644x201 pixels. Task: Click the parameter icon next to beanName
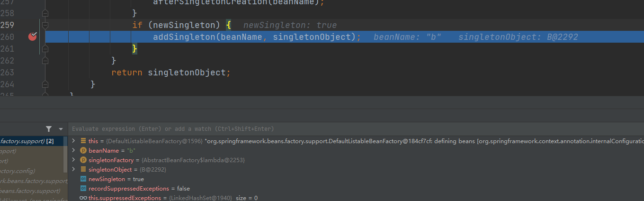83,151
